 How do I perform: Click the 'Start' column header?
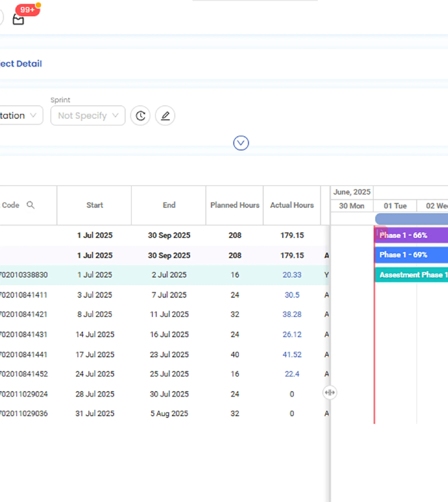[x=95, y=205]
